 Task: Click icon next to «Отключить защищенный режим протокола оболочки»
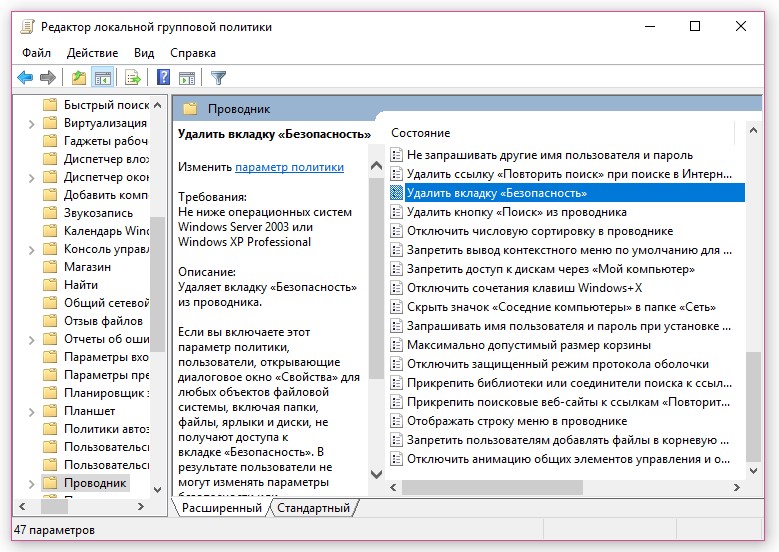(396, 364)
